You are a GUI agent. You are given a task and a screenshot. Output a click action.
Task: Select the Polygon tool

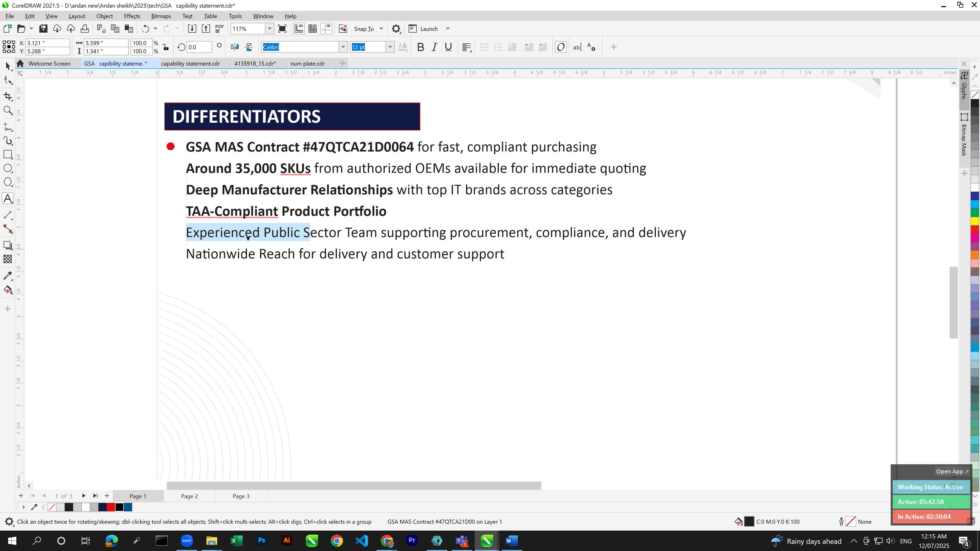pos(8,182)
